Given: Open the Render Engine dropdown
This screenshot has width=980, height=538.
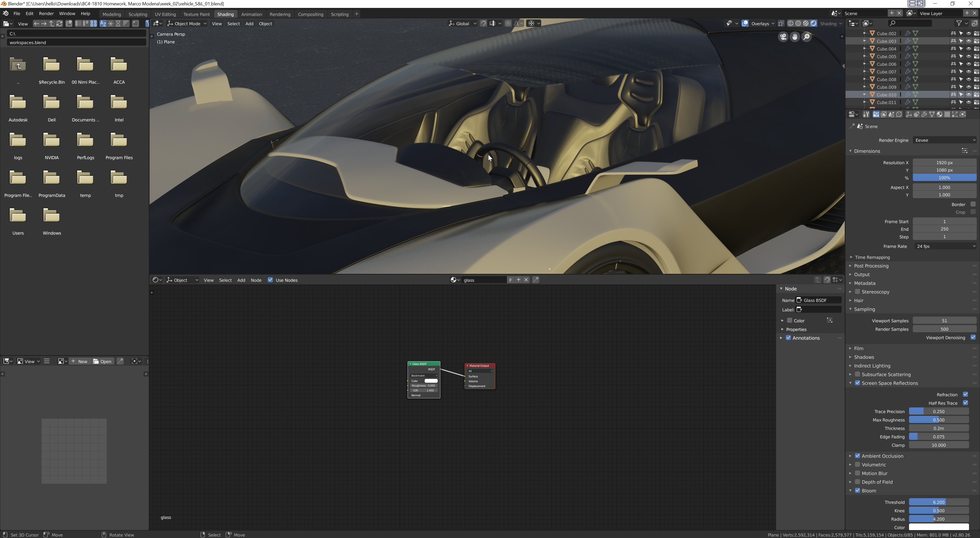Looking at the screenshot, I should tap(945, 140).
